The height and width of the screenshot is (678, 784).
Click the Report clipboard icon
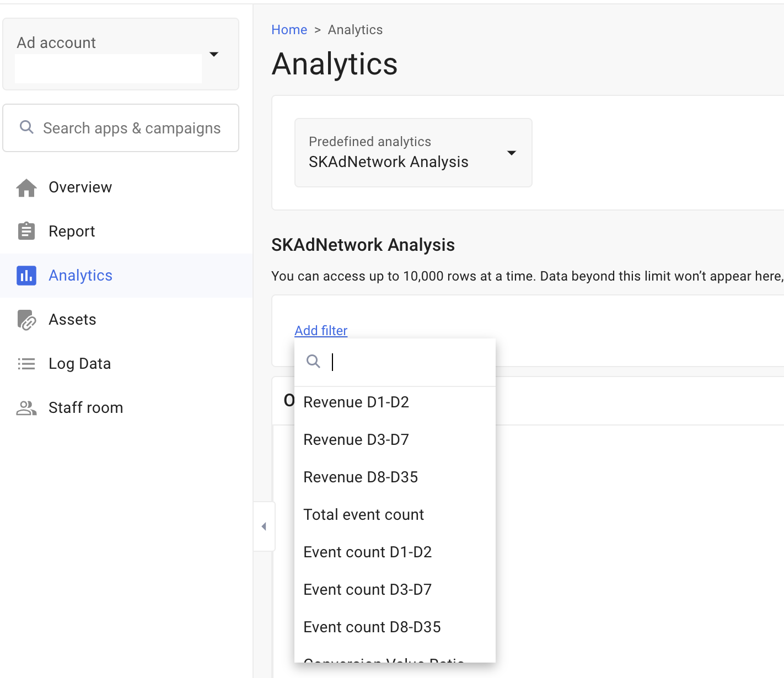(26, 232)
